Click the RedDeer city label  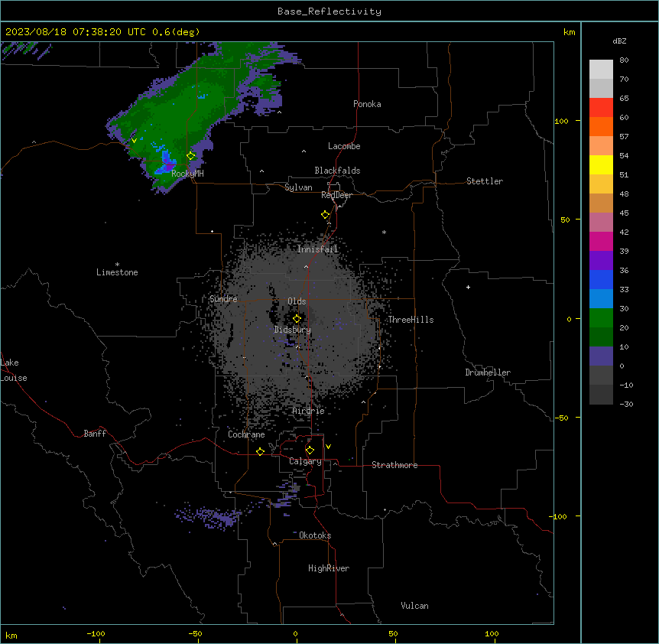(336, 195)
